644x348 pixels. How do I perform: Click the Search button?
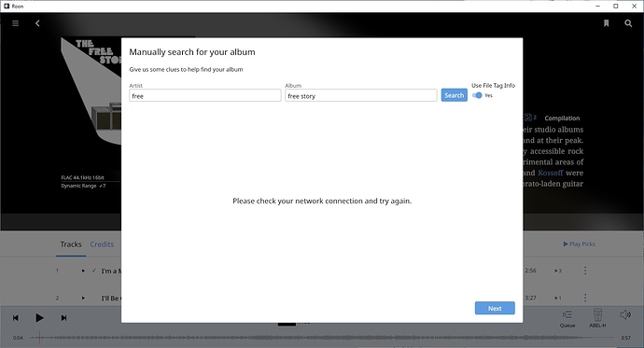tap(455, 95)
